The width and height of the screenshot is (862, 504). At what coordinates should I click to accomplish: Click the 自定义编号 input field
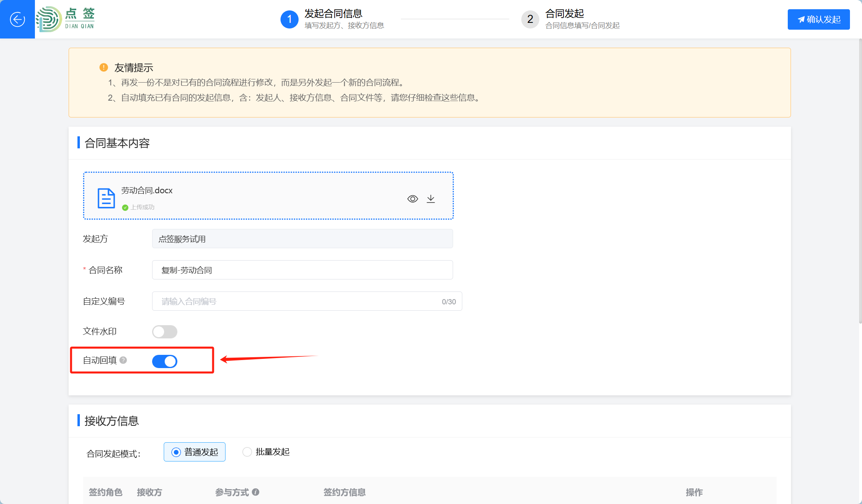[x=307, y=301]
